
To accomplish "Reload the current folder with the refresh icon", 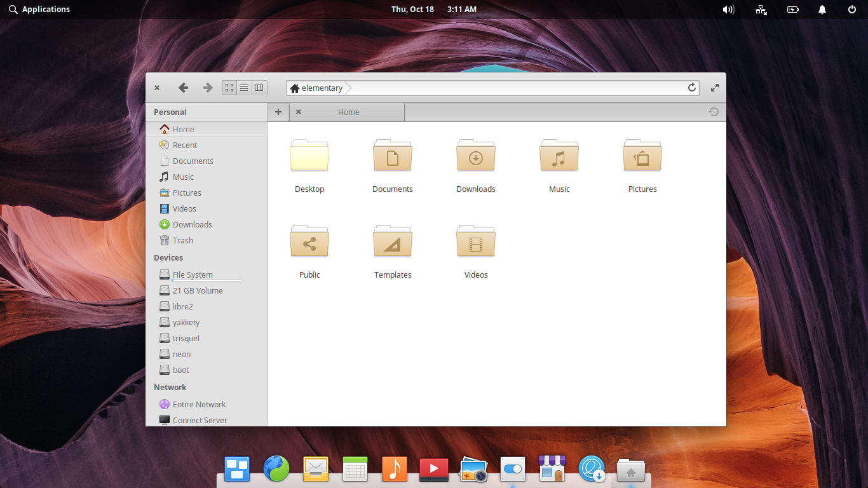I will pyautogui.click(x=692, y=88).
